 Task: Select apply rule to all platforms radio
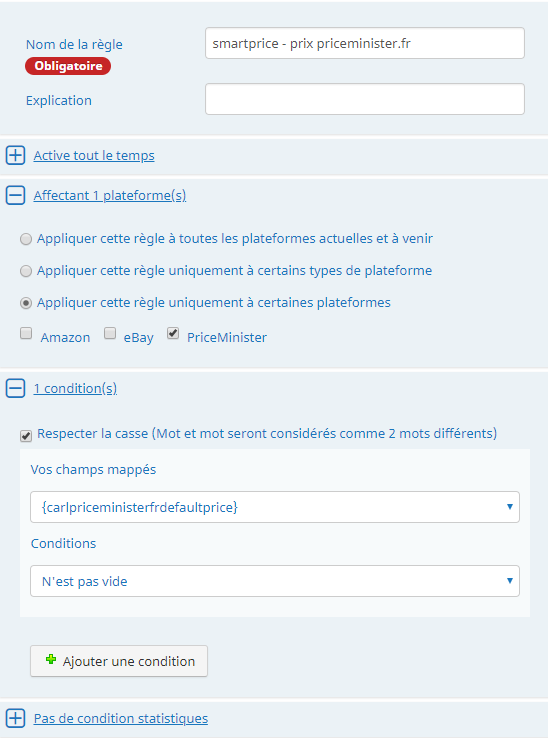(26, 239)
